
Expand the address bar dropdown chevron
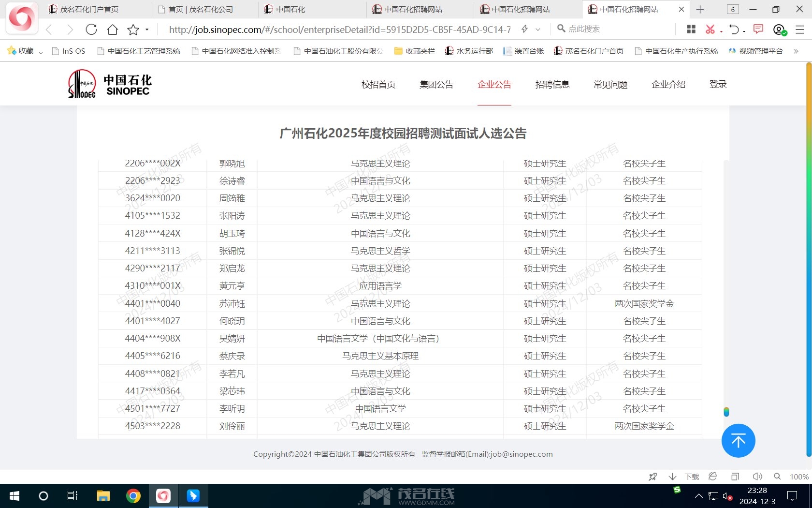point(538,30)
